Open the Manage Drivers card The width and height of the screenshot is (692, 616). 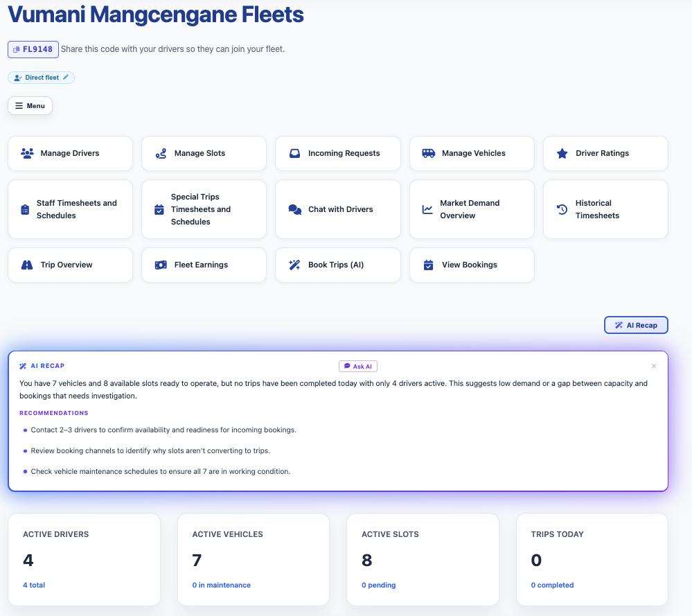70,153
